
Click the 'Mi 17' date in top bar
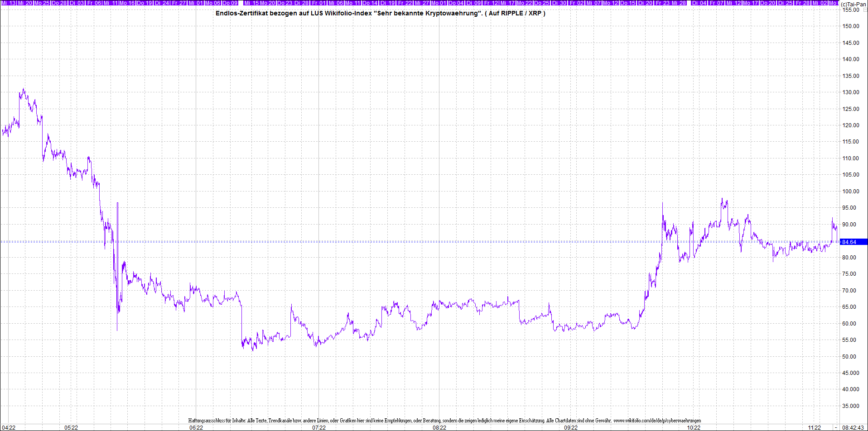[508, 3]
